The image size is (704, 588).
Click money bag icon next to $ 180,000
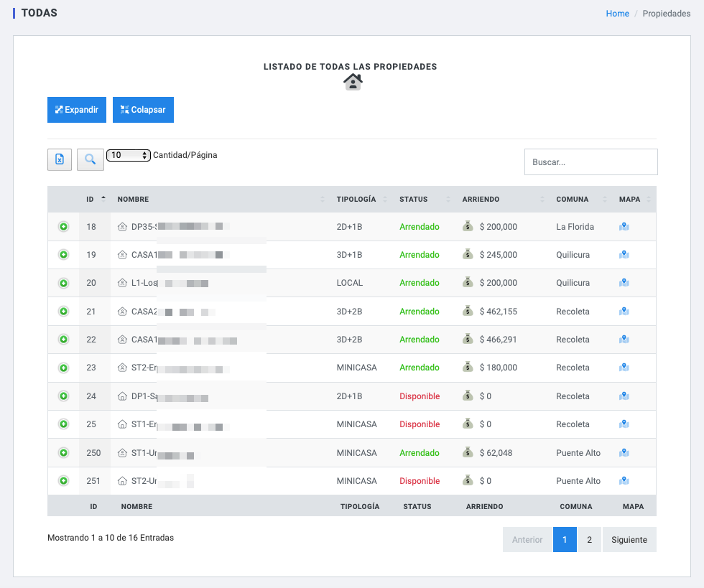[x=468, y=367]
